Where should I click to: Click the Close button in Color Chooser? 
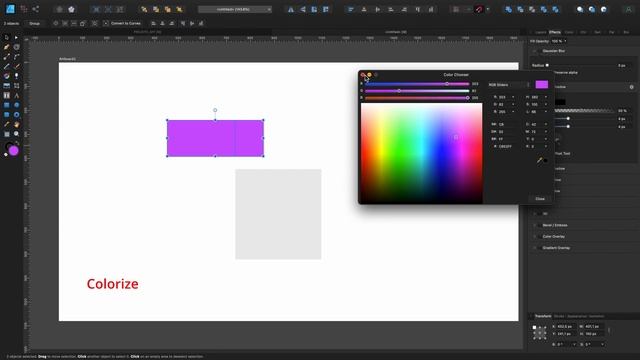[x=540, y=199]
